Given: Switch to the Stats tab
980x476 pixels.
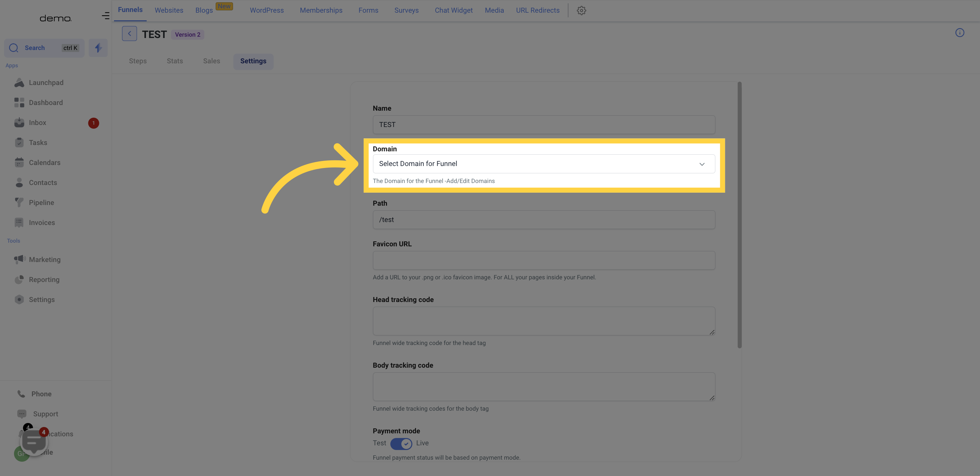Looking at the screenshot, I should coord(174,61).
